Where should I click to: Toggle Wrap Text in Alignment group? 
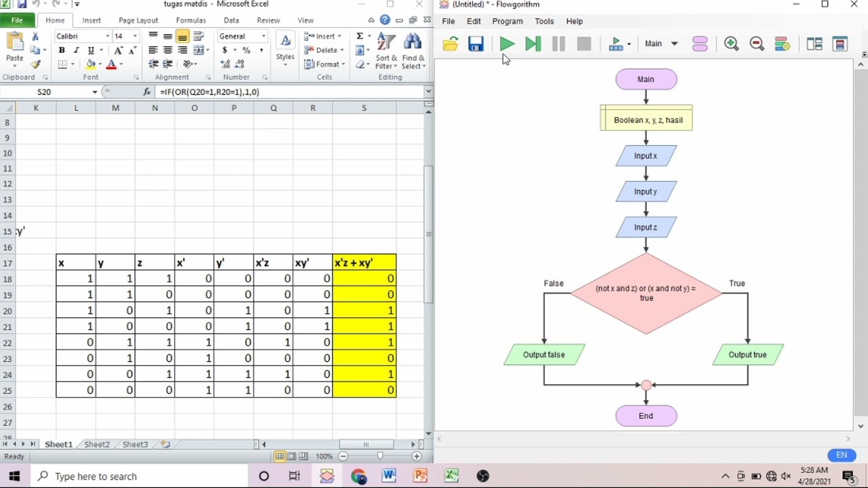pos(199,36)
